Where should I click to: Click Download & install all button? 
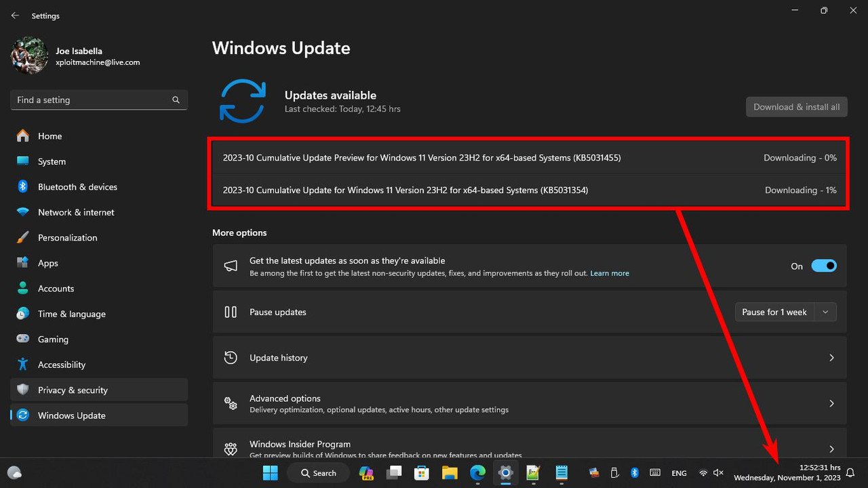click(x=796, y=106)
